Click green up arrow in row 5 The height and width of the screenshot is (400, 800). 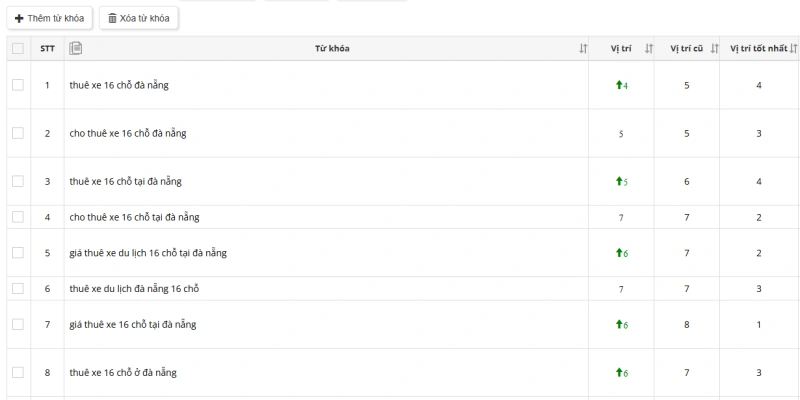click(619, 253)
